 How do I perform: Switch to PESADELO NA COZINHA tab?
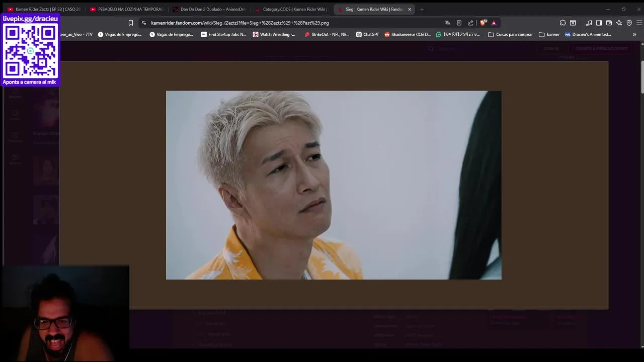pyautogui.click(x=127, y=9)
